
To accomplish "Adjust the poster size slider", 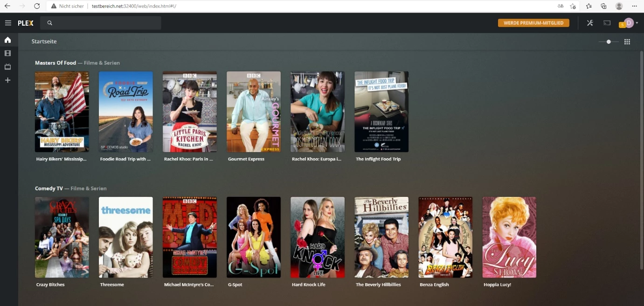I will [608, 41].
